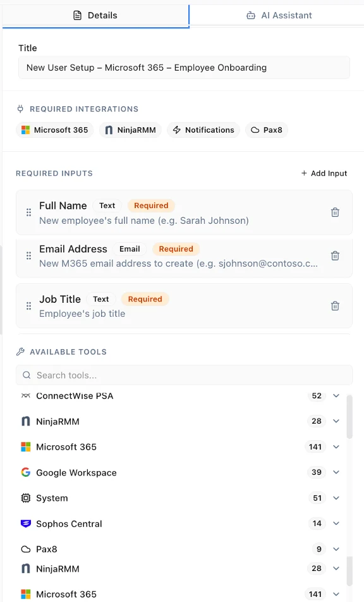Switch to the Details tab
This screenshot has width=364, height=602.
pyautogui.click(x=95, y=15)
